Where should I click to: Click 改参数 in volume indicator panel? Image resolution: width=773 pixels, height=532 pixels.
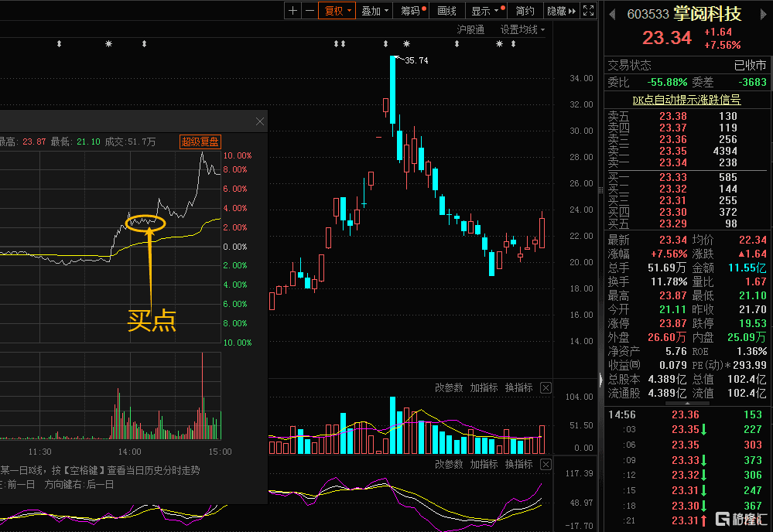click(x=449, y=387)
